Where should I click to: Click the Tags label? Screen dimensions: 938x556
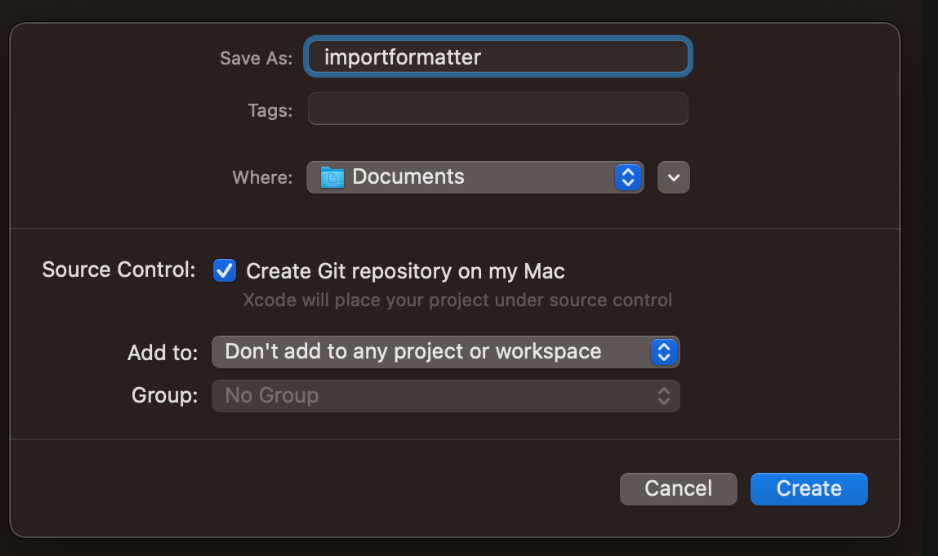(270, 110)
